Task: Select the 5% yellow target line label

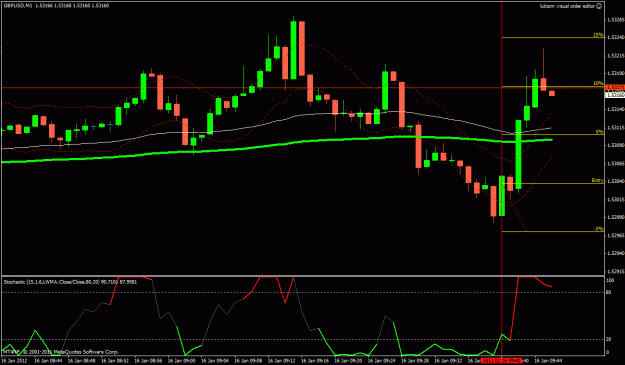Action: [x=599, y=132]
